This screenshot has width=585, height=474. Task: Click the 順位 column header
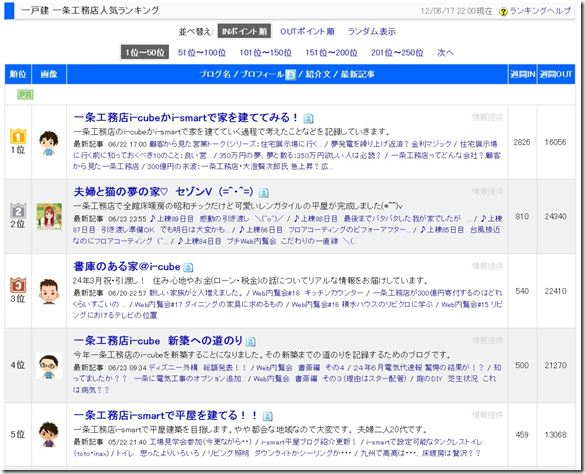[x=18, y=74]
